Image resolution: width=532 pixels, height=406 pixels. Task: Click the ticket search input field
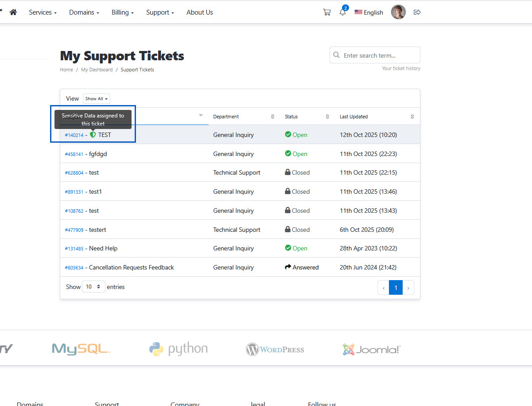(x=379, y=55)
